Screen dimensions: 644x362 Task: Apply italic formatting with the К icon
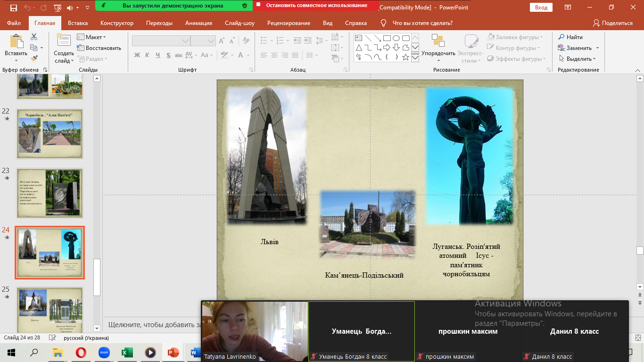(148, 55)
